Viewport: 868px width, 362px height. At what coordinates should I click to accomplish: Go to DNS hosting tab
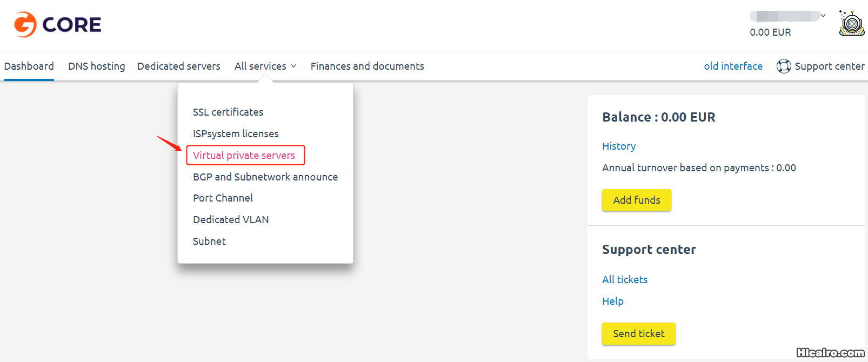[97, 66]
